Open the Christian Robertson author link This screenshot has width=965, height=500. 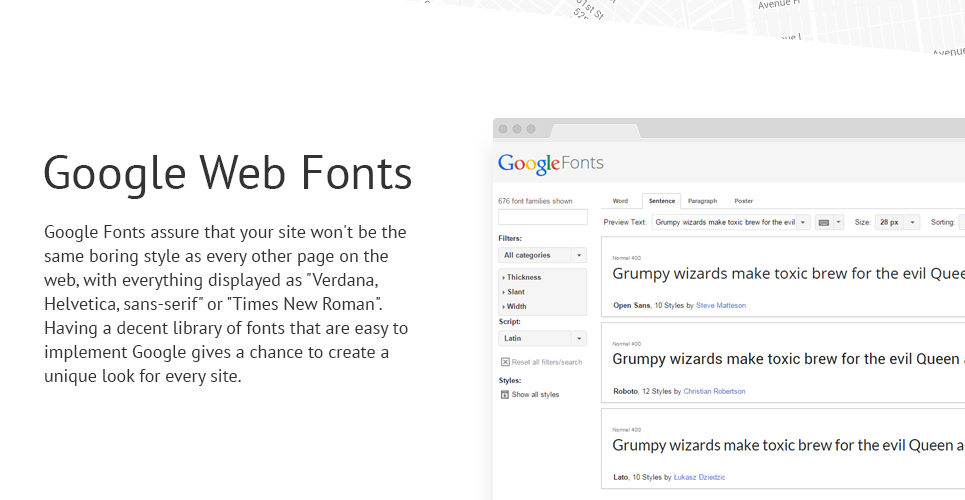click(x=714, y=391)
